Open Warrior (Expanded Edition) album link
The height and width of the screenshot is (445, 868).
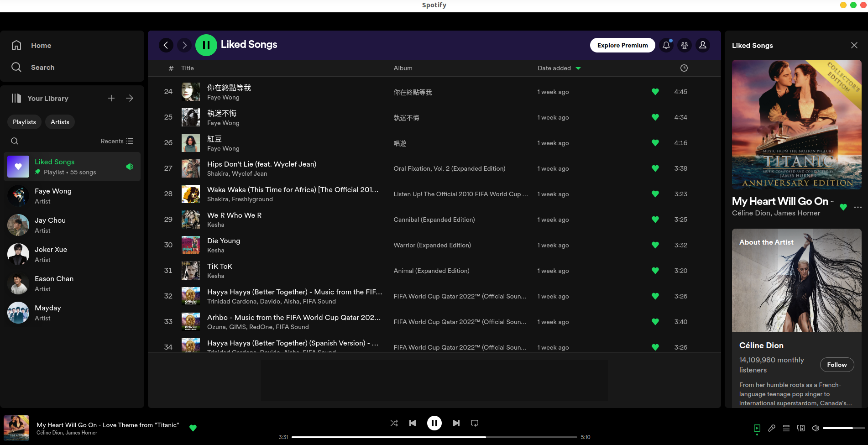(x=432, y=245)
